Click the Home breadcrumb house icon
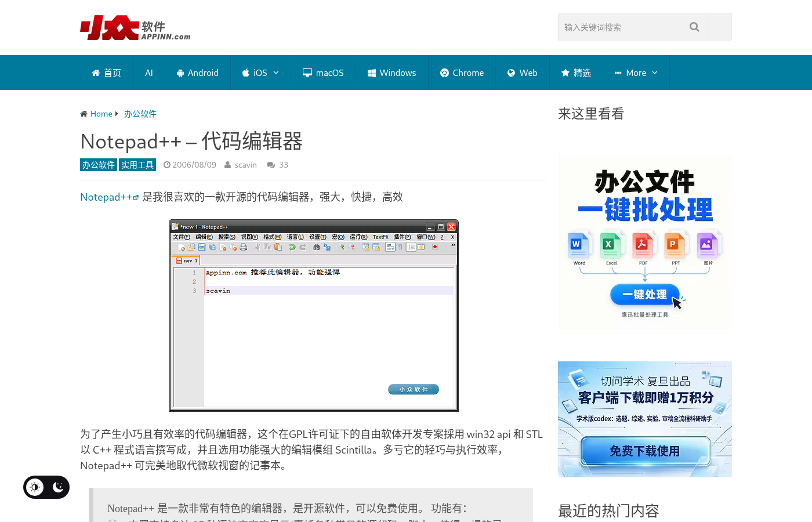The width and height of the screenshot is (812, 522). [84, 114]
